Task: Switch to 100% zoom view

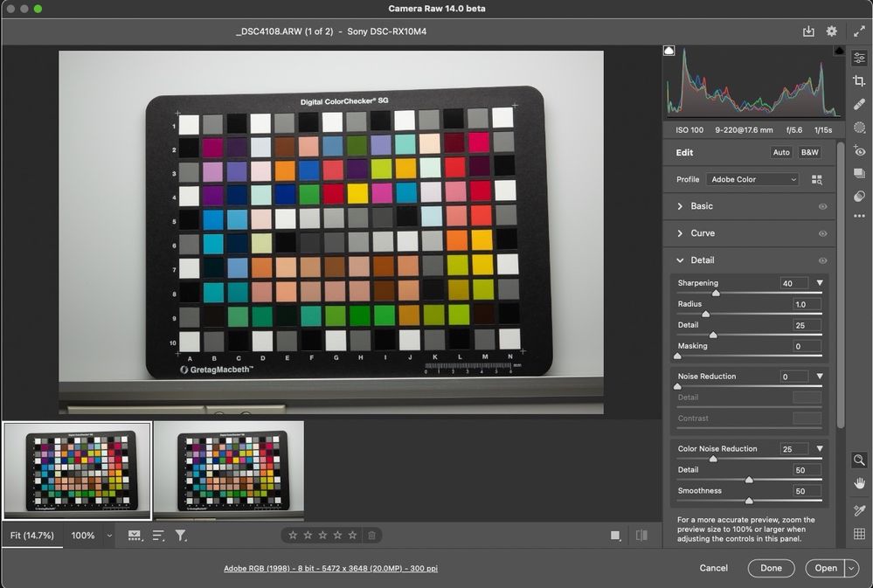Action: tap(82, 536)
